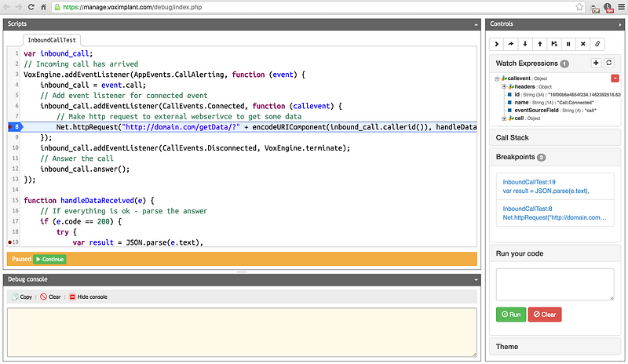Click the 'var inbound_call;' code line
This screenshot has height=364, width=628.
(x=58, y=53)
